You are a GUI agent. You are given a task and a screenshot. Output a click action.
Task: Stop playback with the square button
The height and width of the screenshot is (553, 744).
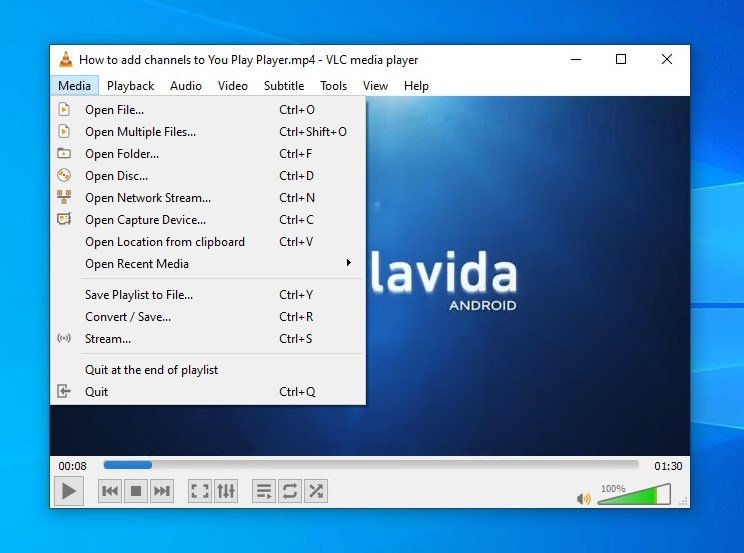[x=136, y=491]
